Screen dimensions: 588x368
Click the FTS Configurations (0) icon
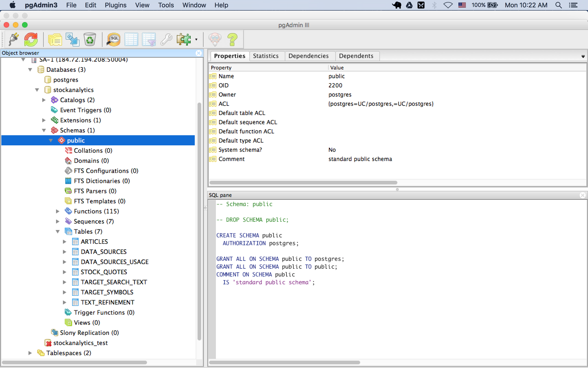coord(68,171)
